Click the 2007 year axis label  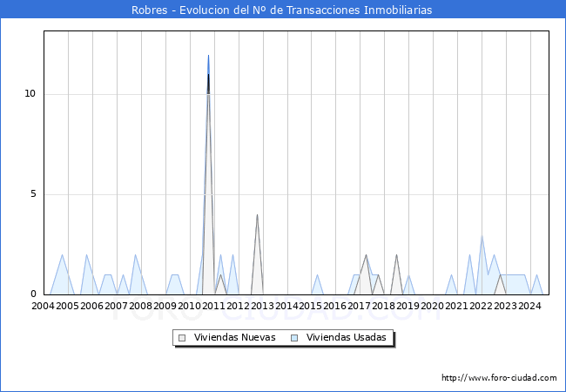116,306
